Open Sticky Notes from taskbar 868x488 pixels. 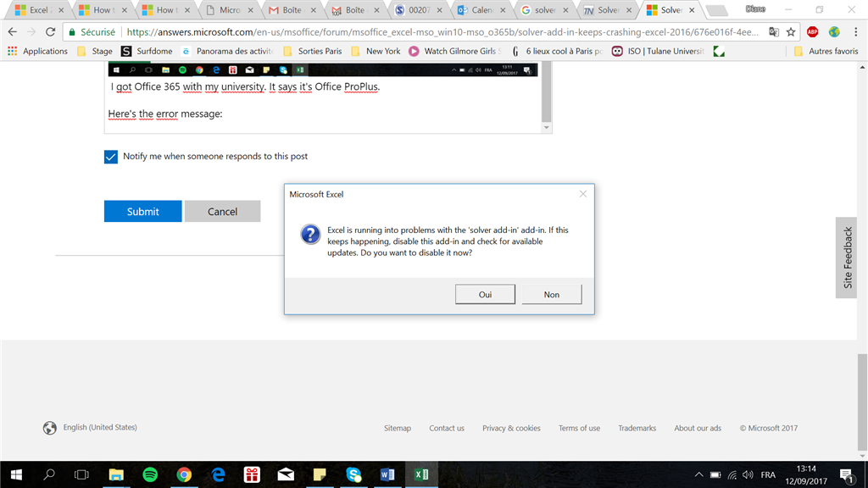coord(320,474)
